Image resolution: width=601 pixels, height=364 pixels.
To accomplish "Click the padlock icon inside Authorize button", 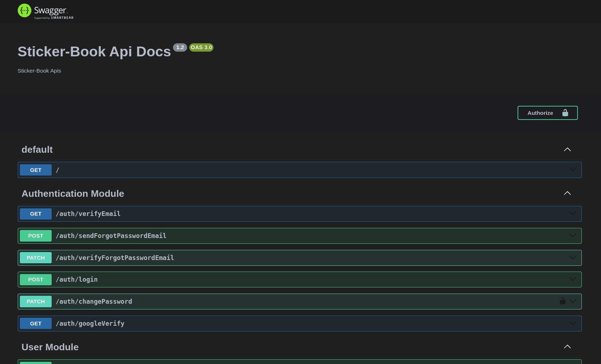I will point(565,113).
